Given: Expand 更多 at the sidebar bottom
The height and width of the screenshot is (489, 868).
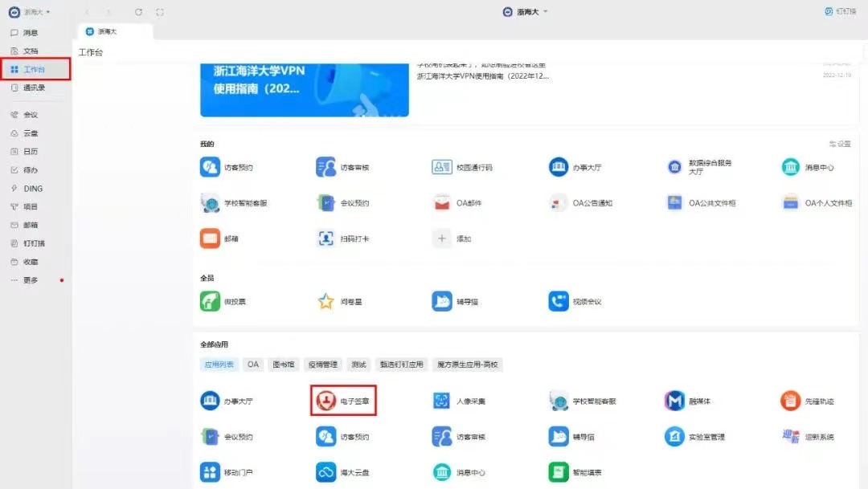Looking at the screenshot, I should (x=28, y=280).
